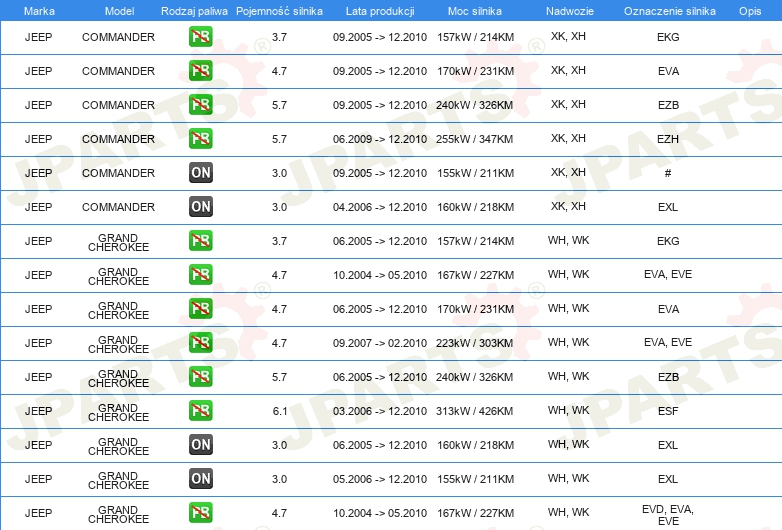Click the Model column header
The image size is (782, 530).
[119, 11]
